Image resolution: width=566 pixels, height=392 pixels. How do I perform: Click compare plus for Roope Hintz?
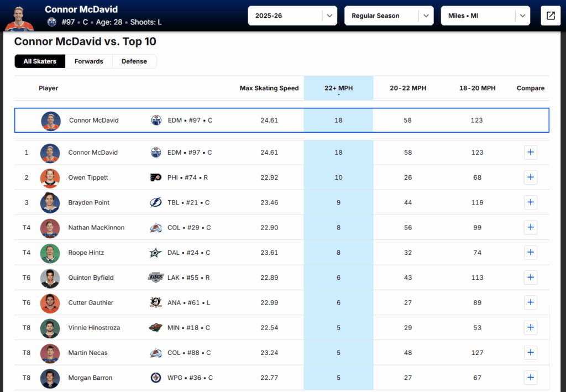tap(530, 253)
